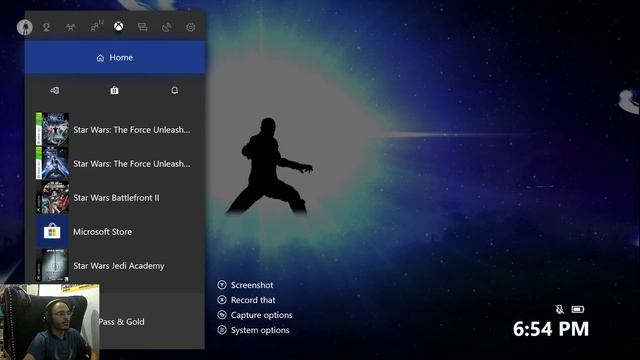640x360 pixels.
Task: Open the Chats and messages tab
Action: [x=142, y=27]
